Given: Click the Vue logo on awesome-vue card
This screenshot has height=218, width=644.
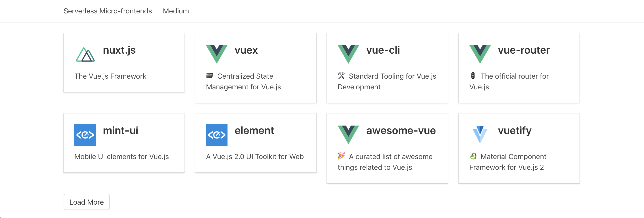Looking at the screenshot, I should tap(348, 134).
